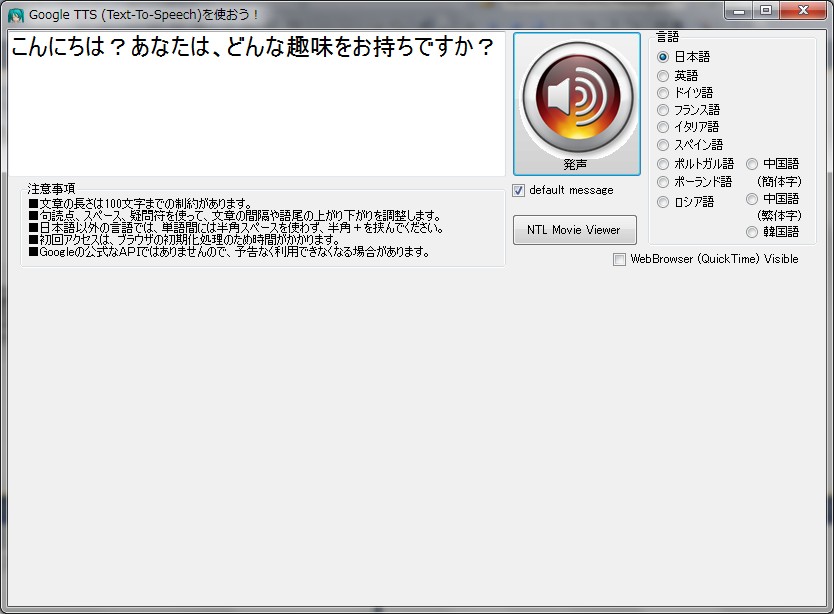The image size is (834, 614).
Task: Enable WebBrowser (QuickTime) Visible checkbox
Action: coord(619,259)
